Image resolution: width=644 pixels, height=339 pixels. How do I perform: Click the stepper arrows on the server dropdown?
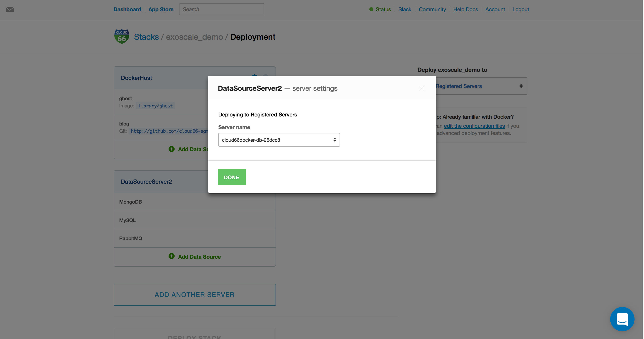335,140
